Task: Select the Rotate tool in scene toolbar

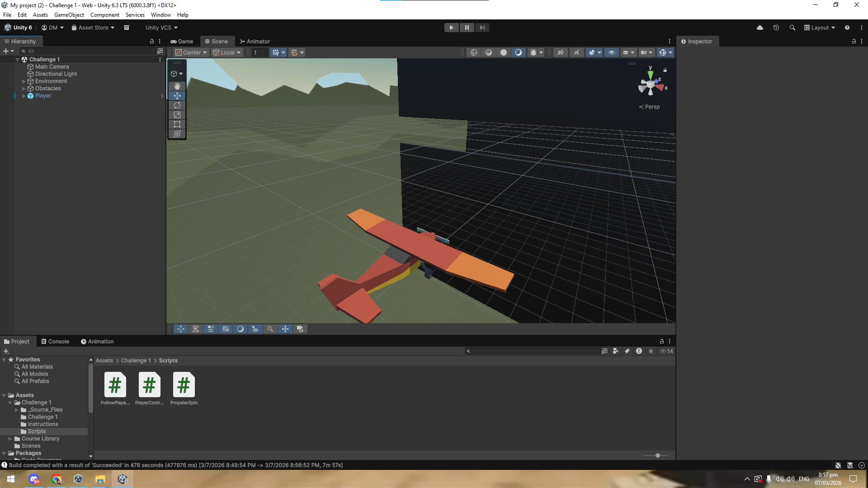Action: pyautogui.click(x=177, y=105)
